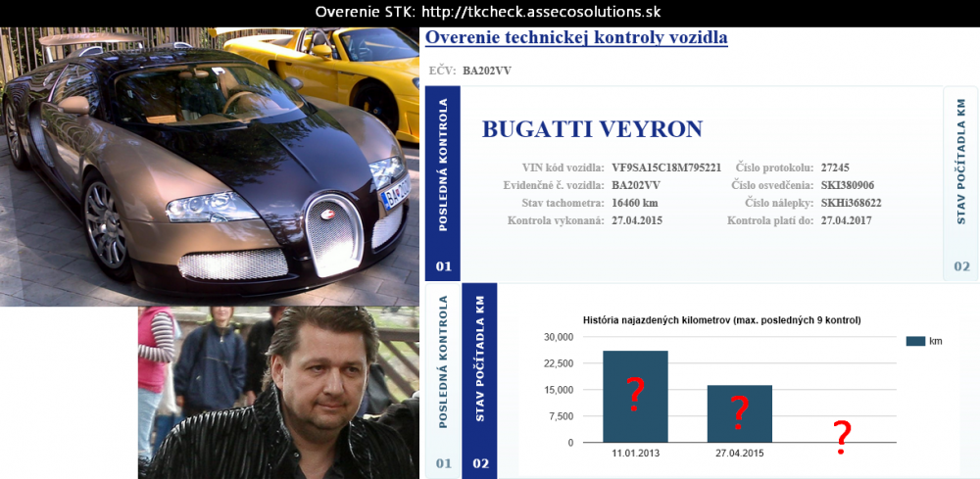Click the Kontrola vykonaná date 27.04.2015
The height and width of the screenshot is (479, 980).
636,220
